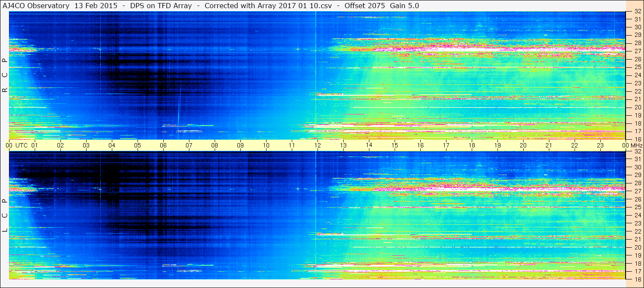Click the 28 MHz label of the RCP panel
This screenshot has width=644, height=288.
pyautogui.click(x=637, y=43)
